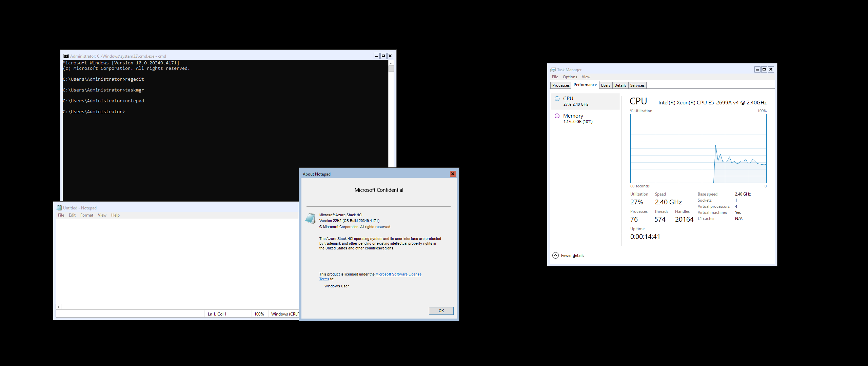The height and width of the screenshot is (366, 868).
Task: Click Intel Xeon CPU model name text
Action: tap(712, 103)
